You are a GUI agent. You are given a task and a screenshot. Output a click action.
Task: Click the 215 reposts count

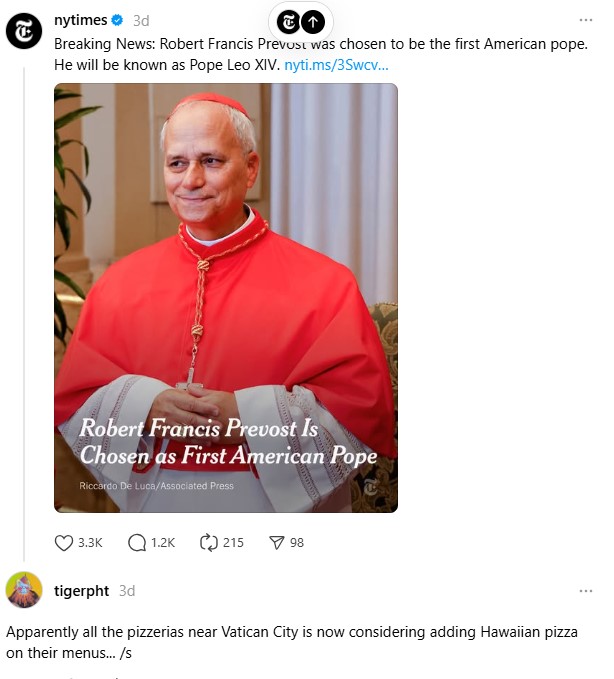tap(233, 543)
